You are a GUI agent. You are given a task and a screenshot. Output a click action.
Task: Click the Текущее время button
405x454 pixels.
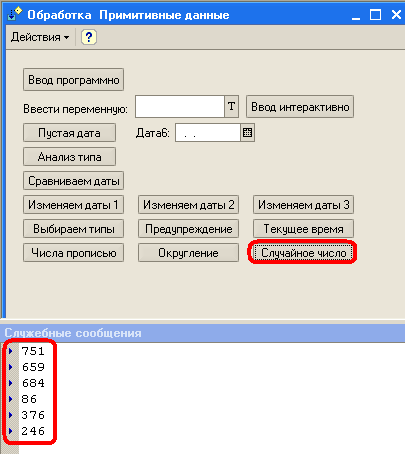303,229
